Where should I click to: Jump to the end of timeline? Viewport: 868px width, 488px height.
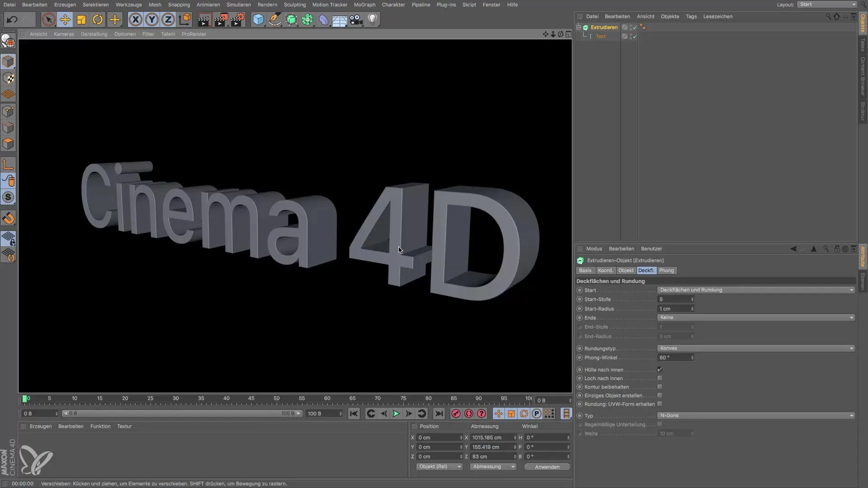point(439,413)
